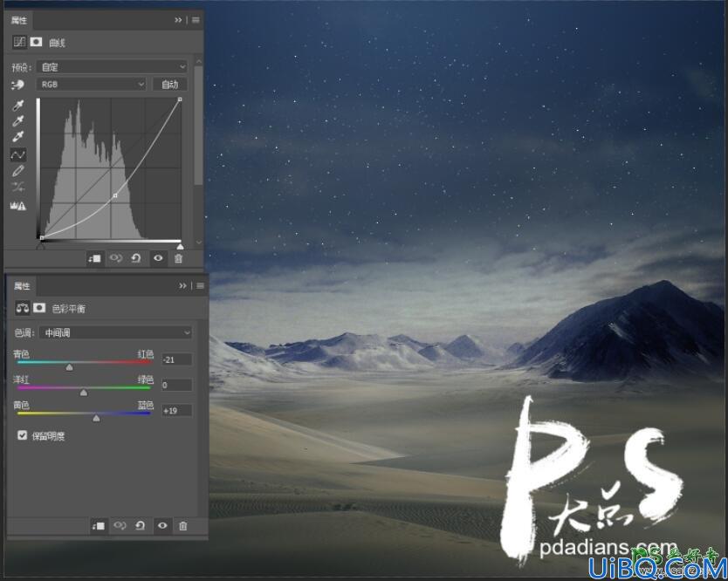Select the 属性 tab of the Curves panel
This screenshot has height=581, width=728.
click(x=19, y=20)
